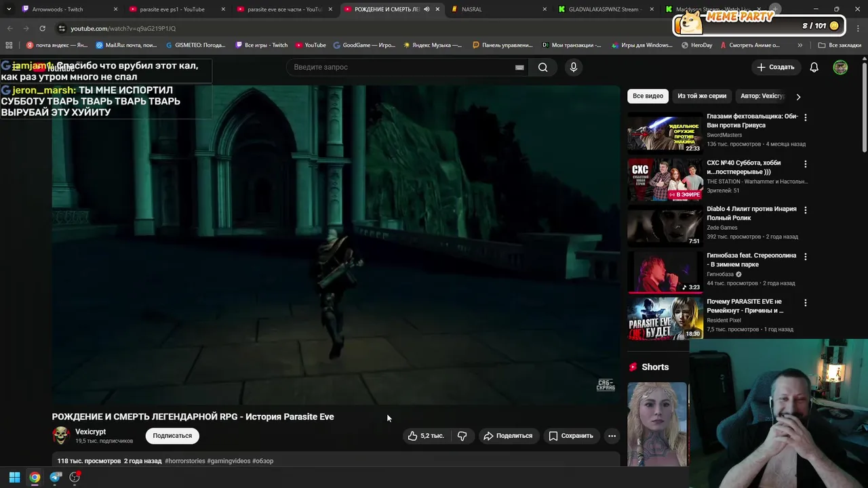Like the video with 5,2 тыс. likes
Image resolution: width=868 pixels, height=488 pixels.
point(425,436)
